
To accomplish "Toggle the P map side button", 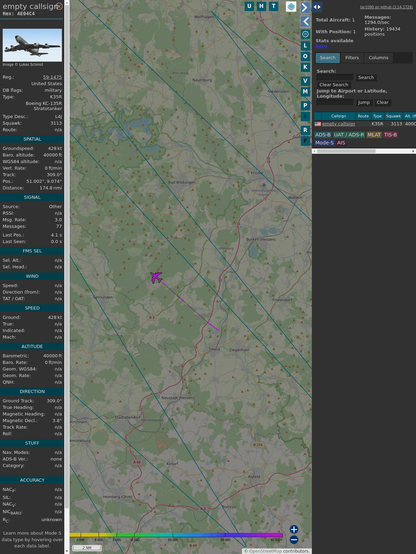I will (305, 105).
